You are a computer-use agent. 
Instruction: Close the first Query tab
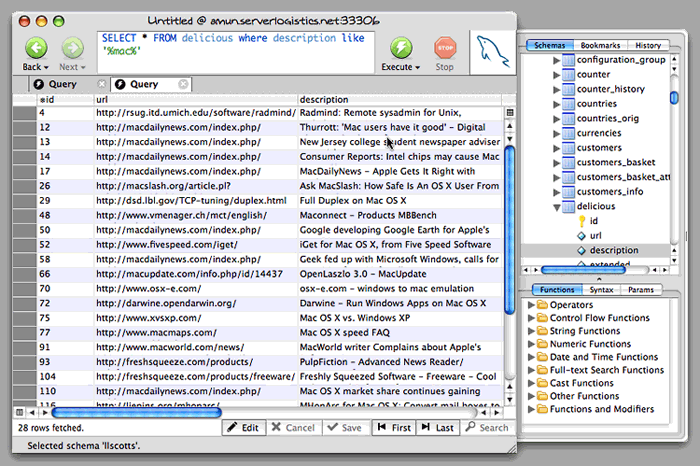pos(102,84)
